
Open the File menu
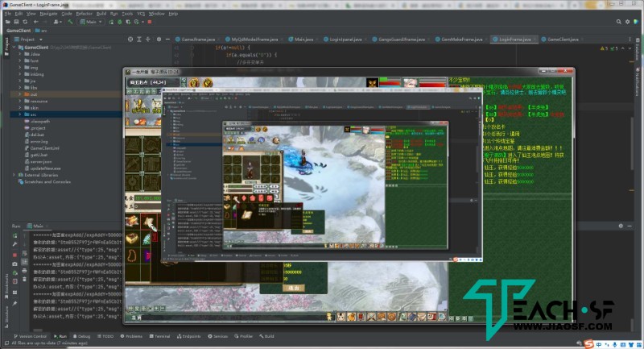click(8, 14)
